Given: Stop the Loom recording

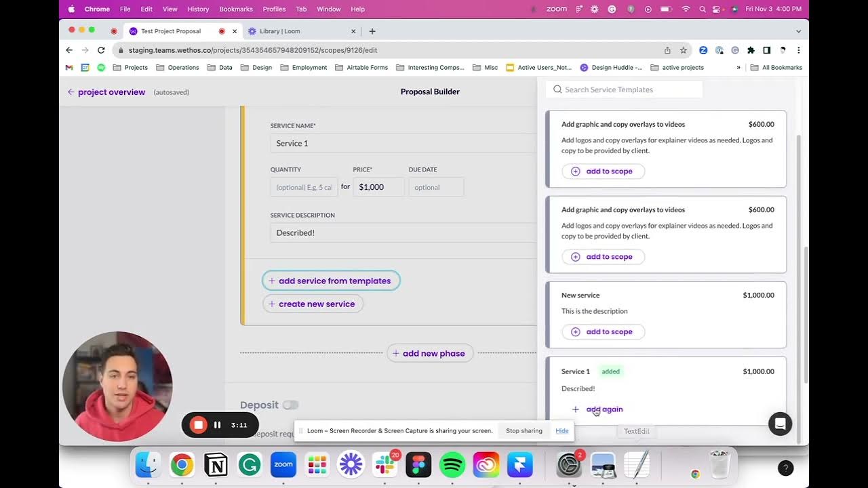Looking at the screenshot, I should click(197, 425).
